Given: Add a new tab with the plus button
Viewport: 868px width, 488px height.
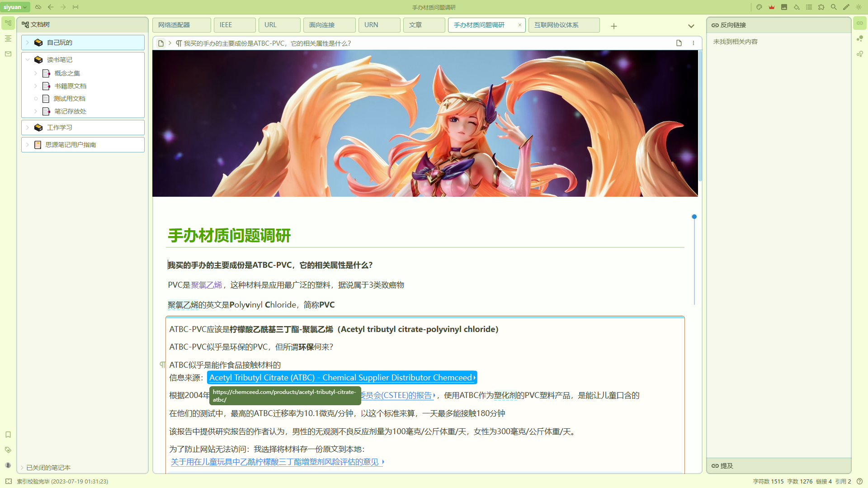Looking at the screenshot, I should pos(614,26).
